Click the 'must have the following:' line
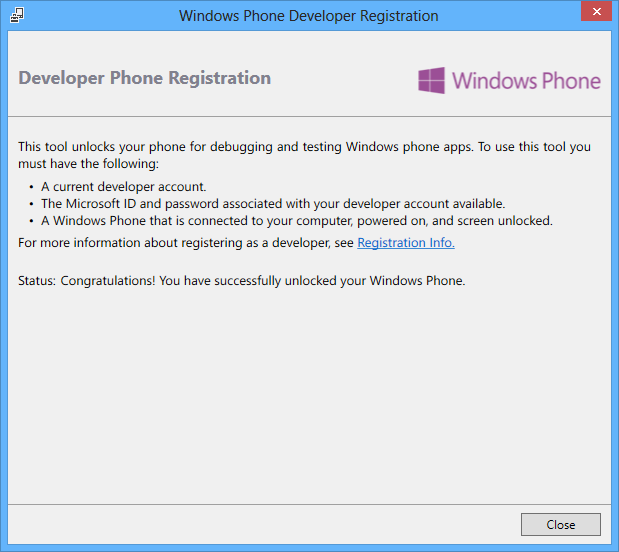The image size is (619, 552). pos(88,163)
